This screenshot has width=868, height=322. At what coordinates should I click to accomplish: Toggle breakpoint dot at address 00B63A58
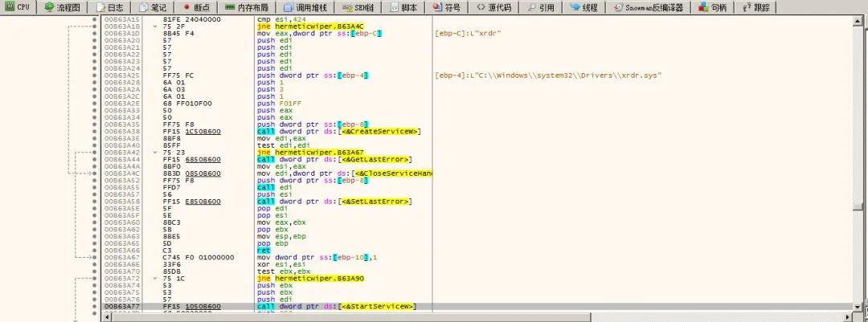(x=96, y=201)
